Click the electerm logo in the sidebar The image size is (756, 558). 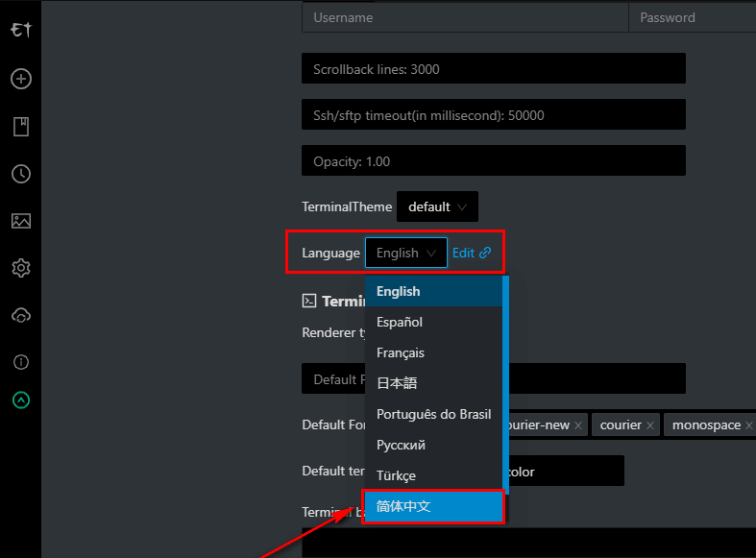20,31
